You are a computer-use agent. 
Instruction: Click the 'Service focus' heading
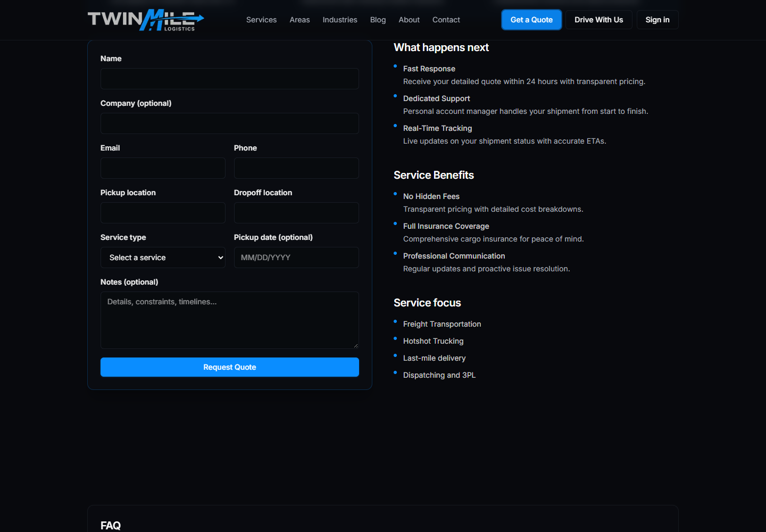427,303
